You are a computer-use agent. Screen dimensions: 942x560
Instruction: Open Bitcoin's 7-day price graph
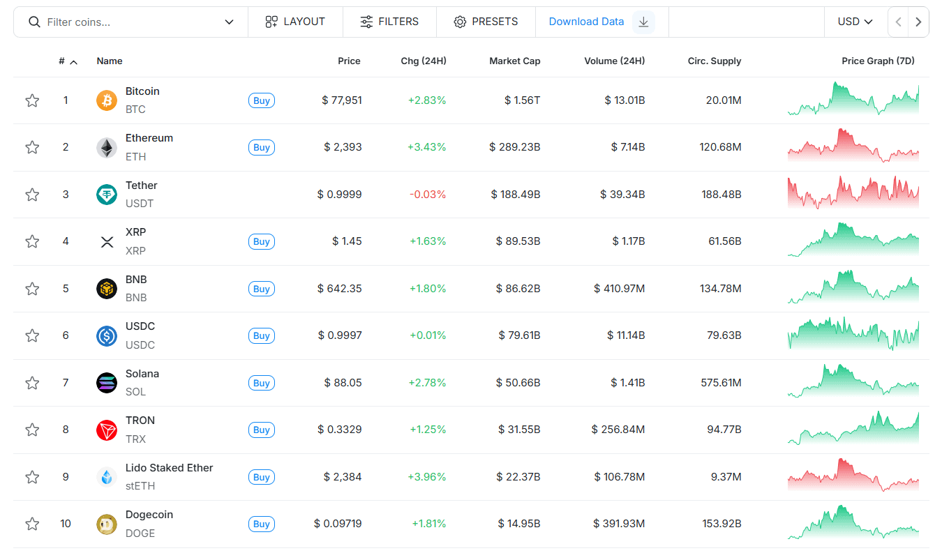[853, 100]
